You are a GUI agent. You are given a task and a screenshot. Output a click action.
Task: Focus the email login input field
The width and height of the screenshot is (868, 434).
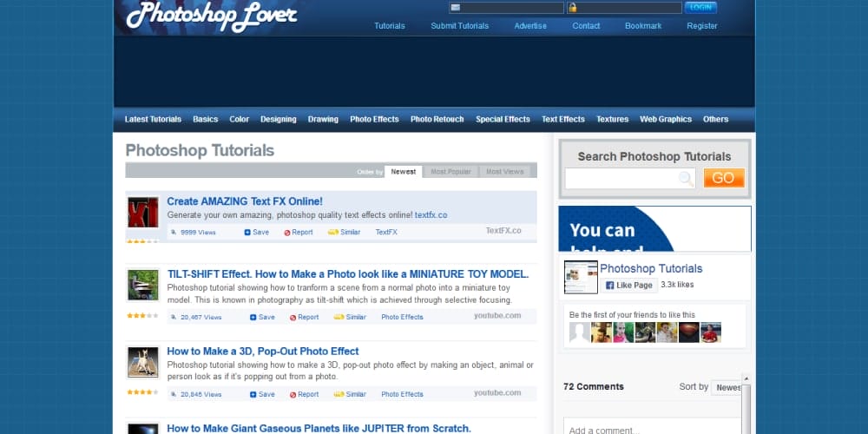click(507, 8)
